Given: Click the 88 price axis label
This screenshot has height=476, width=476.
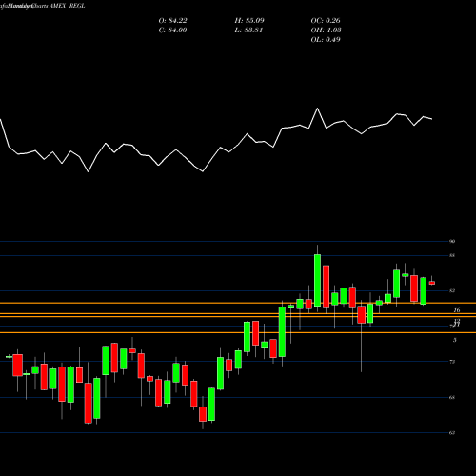Looking at the screenshot, I should coord(452,255).
